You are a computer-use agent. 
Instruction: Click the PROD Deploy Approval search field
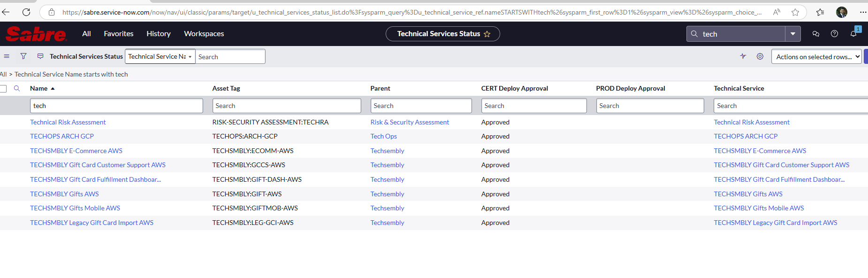650,106
